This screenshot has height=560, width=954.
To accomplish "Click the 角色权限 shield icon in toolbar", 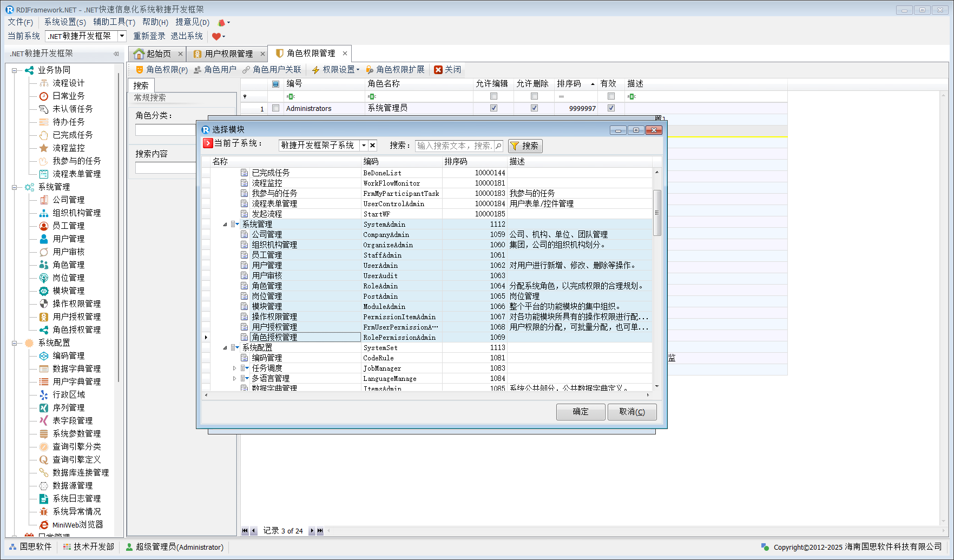I will click(x=140, y=70).
